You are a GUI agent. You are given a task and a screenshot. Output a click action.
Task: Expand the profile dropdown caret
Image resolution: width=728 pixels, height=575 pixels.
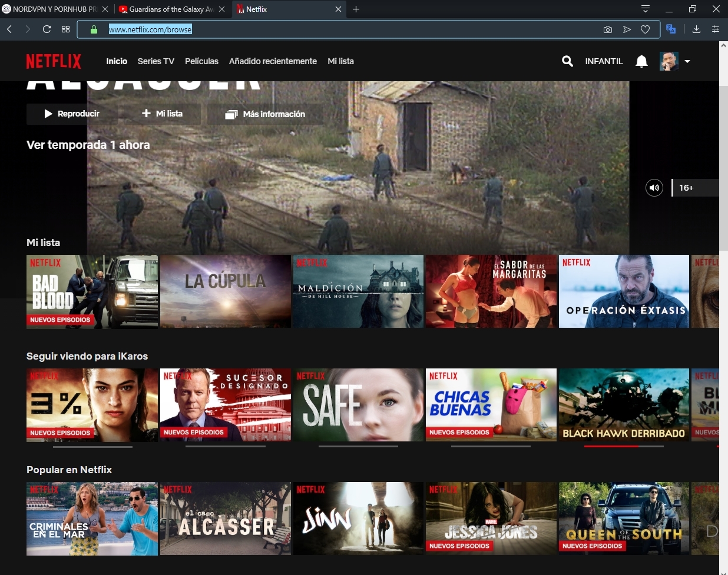click(687, 61)
